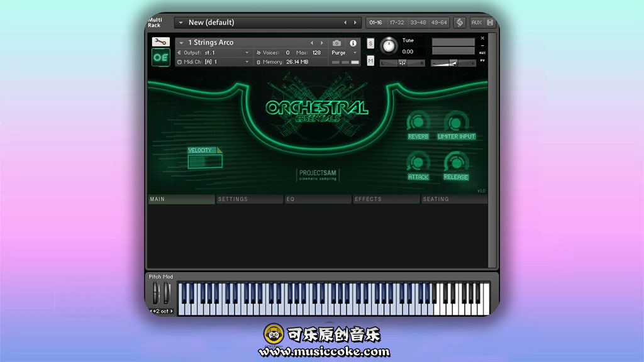Click the Max voices value 128
The width and height of the screenshot is (644, 362).
tap(317, 53)
